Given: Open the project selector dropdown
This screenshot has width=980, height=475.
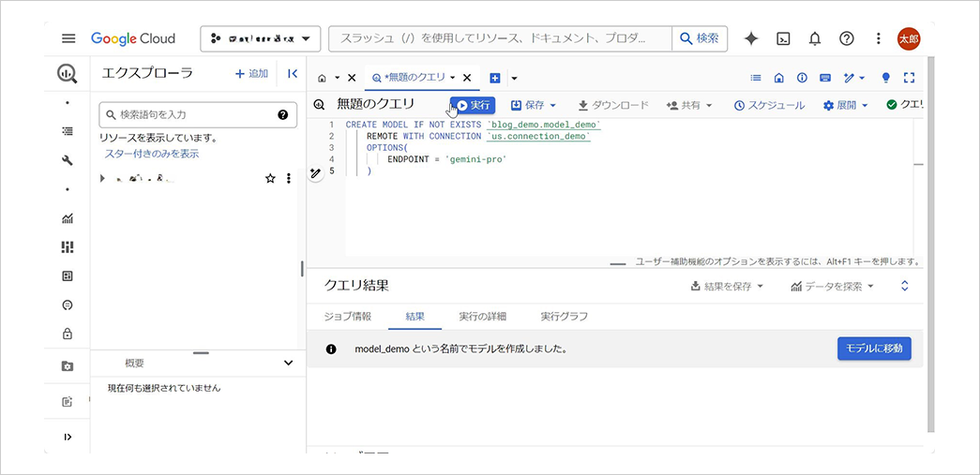Looking at the screenshot, I should (260, 38).
